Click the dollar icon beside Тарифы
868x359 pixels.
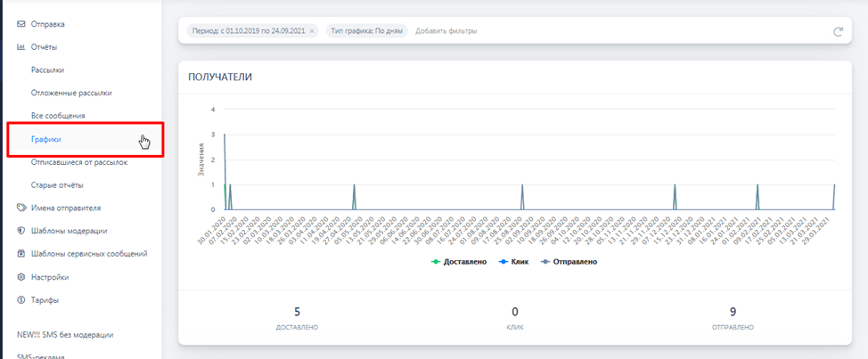[21, 300]
